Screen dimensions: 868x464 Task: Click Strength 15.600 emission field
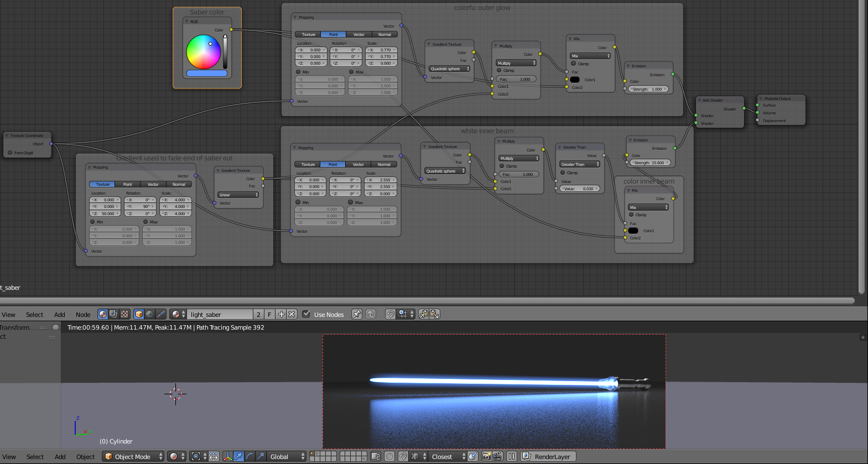tap(651, 163)
